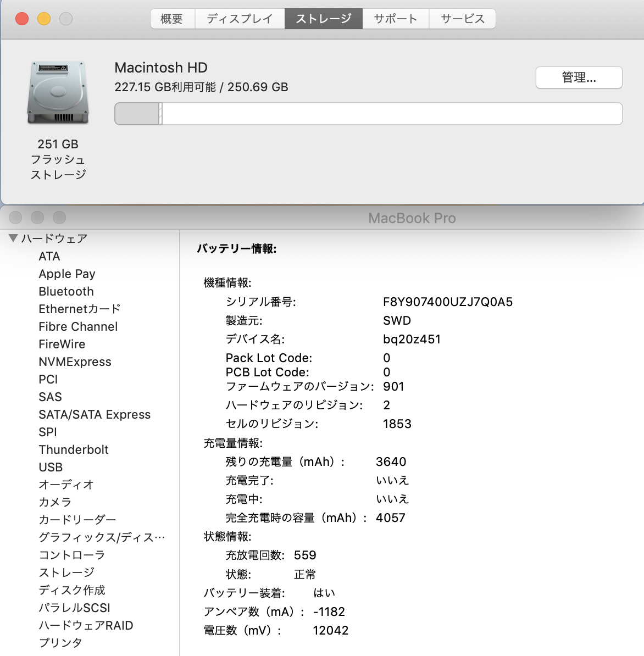The width and height of the screenshot is (644, 656).
Task: Click the Macintosh HD drive icon
Action: pyautogui.click(x=58, y=92)
